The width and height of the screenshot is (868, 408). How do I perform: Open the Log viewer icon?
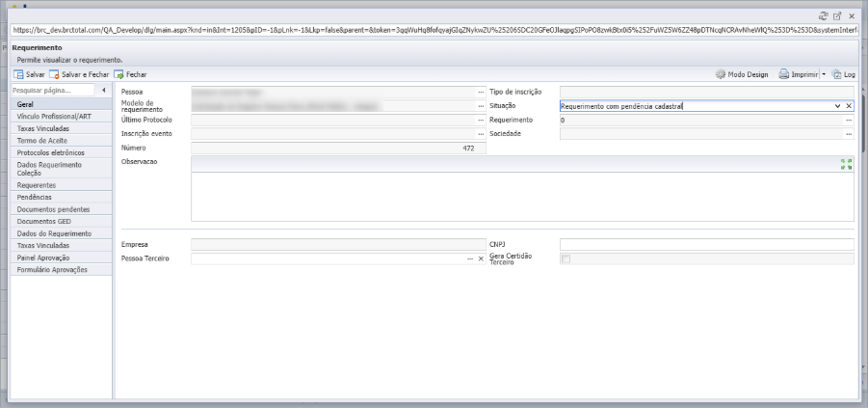836,74
